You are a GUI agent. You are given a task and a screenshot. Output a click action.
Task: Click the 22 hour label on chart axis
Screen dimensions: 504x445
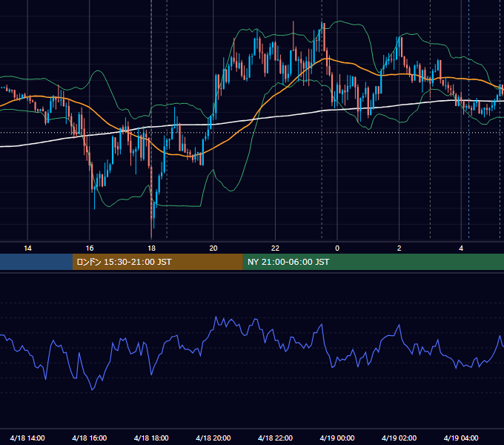pyautogui.click(x=275, y=248)
